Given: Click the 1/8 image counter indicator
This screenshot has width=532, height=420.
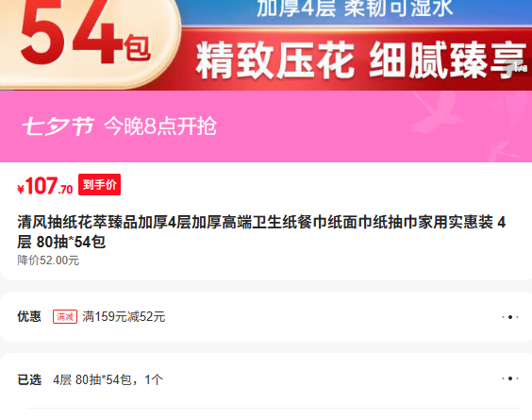Looking at the screenshot, I should click(x=521, y=68).
